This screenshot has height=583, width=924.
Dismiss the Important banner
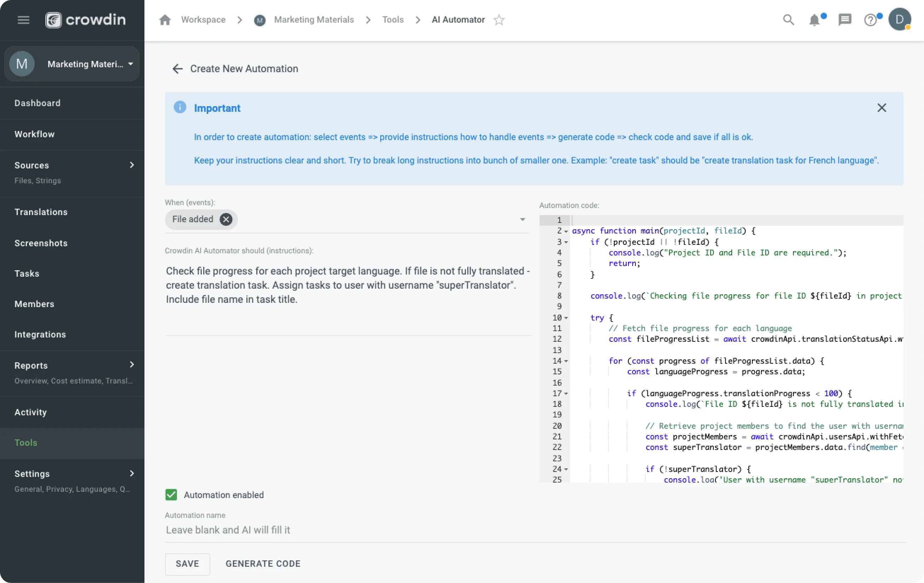882,108
